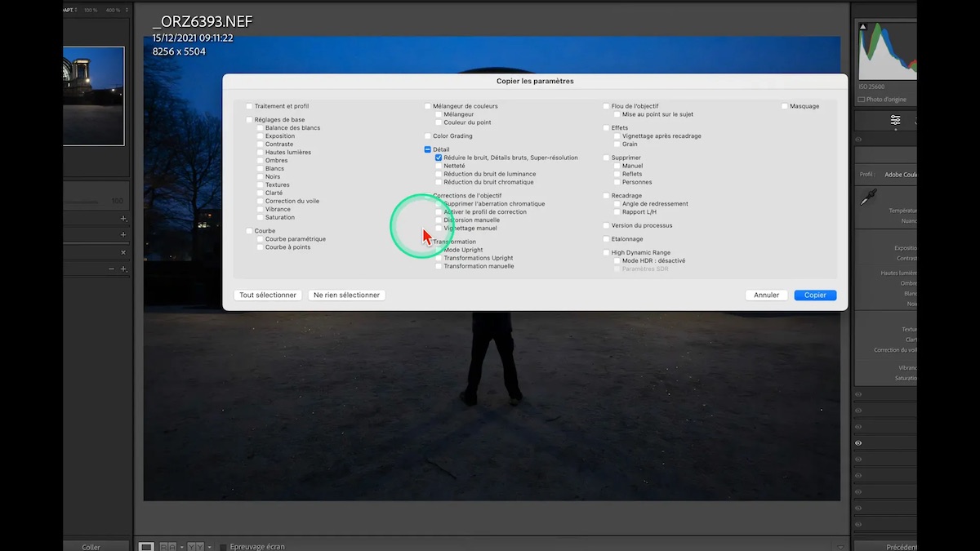Toggle Epreuvage écran soft proofing checkbox
Image resolution: width=980 pixels, height=551 pixels.
point(223,546)
